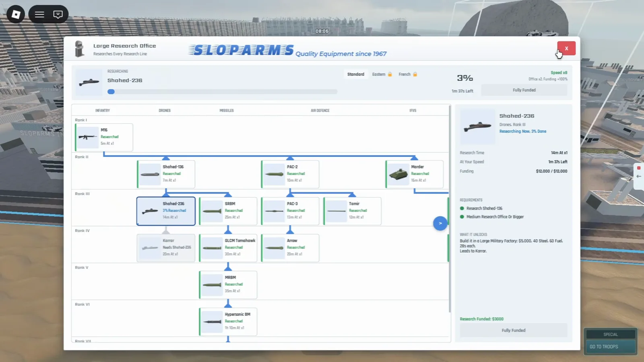Click the 'Research Funded: $3000' text
This screenshot has height=362, width=644.
(x=482, y=319)
